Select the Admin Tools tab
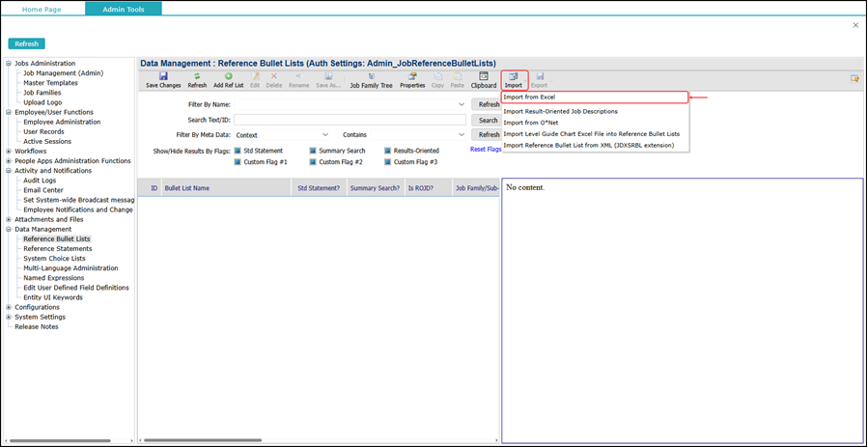The image size is (868, 447). pyautogui.click(x=124, y=10)
